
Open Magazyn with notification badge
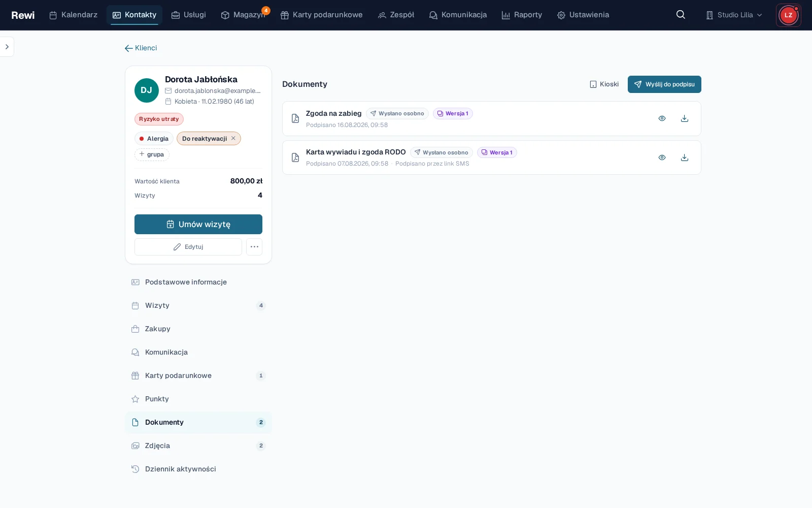click(x=244, y=15)
